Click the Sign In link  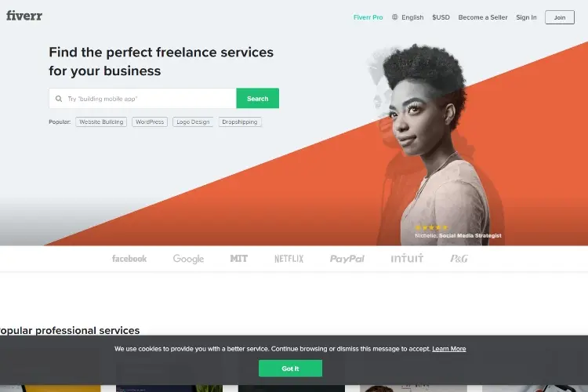526,17
